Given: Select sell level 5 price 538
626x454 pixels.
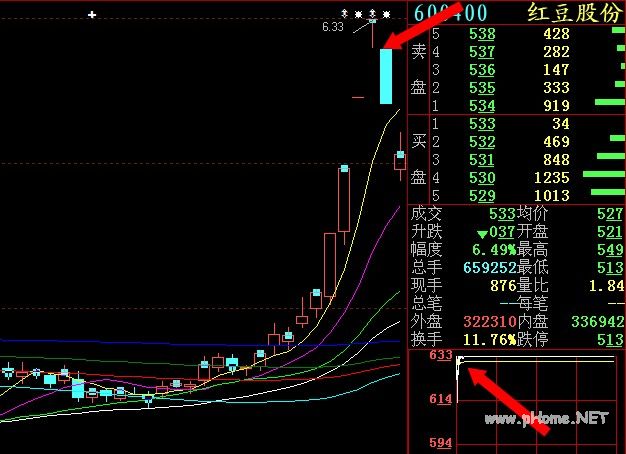Looking at the screenshot, I should [482, 34].
